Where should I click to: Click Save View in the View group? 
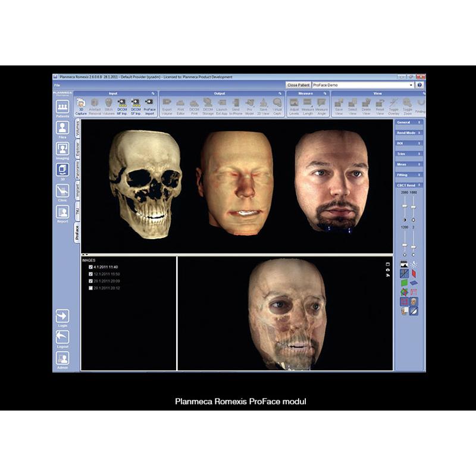(x=339, y=107)
